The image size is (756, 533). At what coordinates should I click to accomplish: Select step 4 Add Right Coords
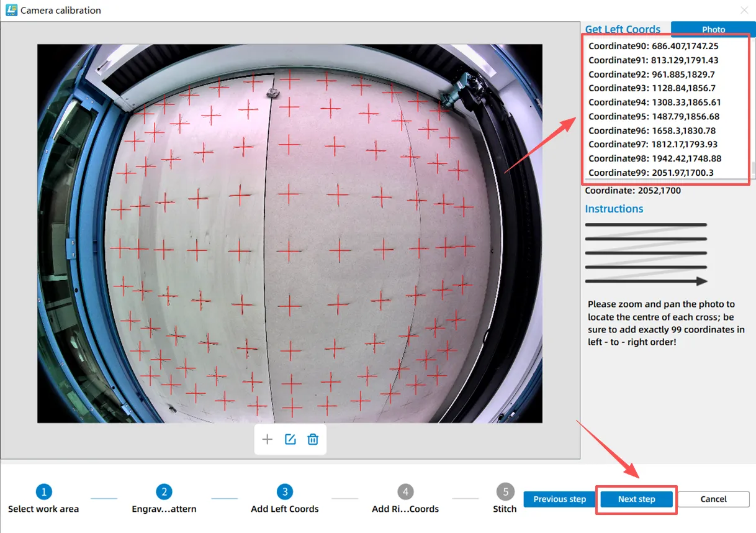405,493
